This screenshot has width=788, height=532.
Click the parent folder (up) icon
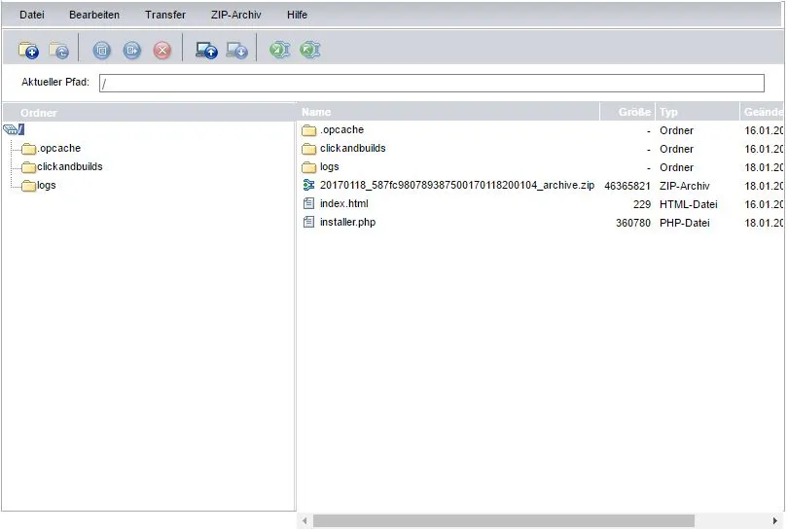(59, 50)
